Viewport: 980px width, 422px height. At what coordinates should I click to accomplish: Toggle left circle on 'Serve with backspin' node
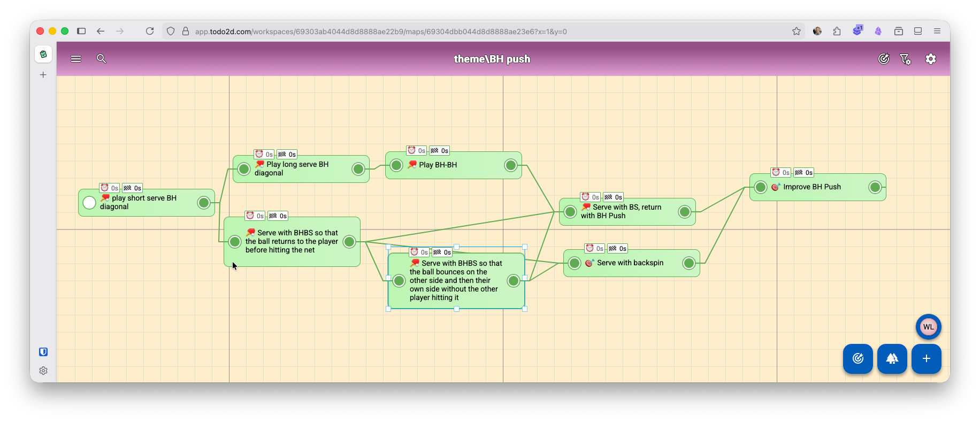click(x=575, y=263)
